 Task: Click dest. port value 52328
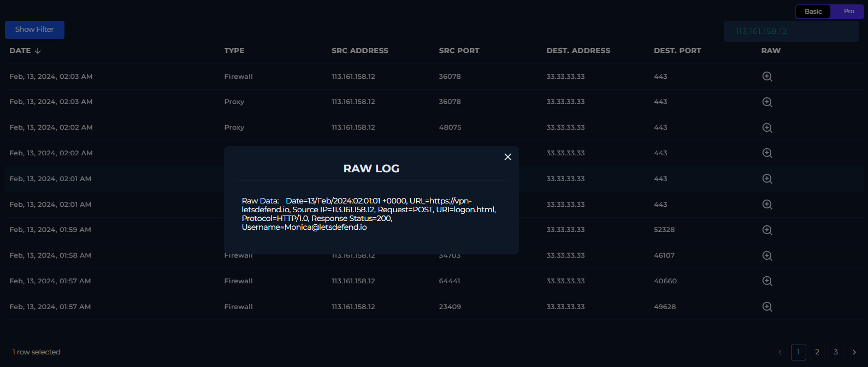point(664,230)
